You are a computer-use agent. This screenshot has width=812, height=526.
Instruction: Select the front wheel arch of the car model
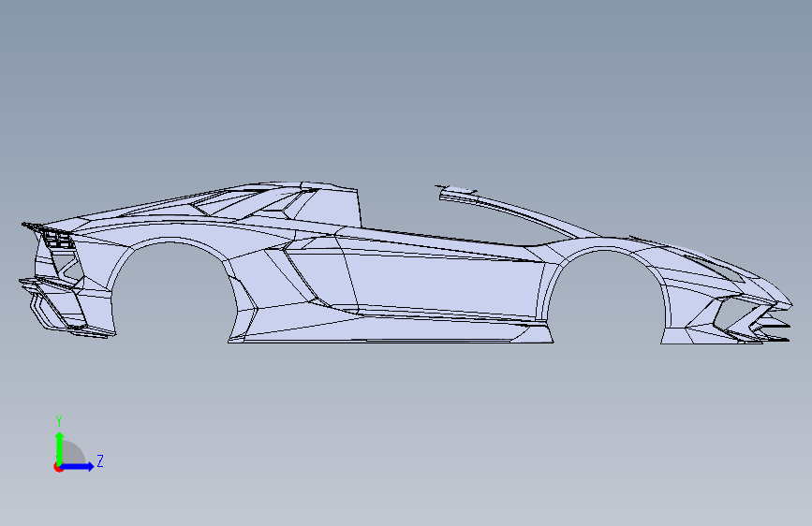coord(606,290)
